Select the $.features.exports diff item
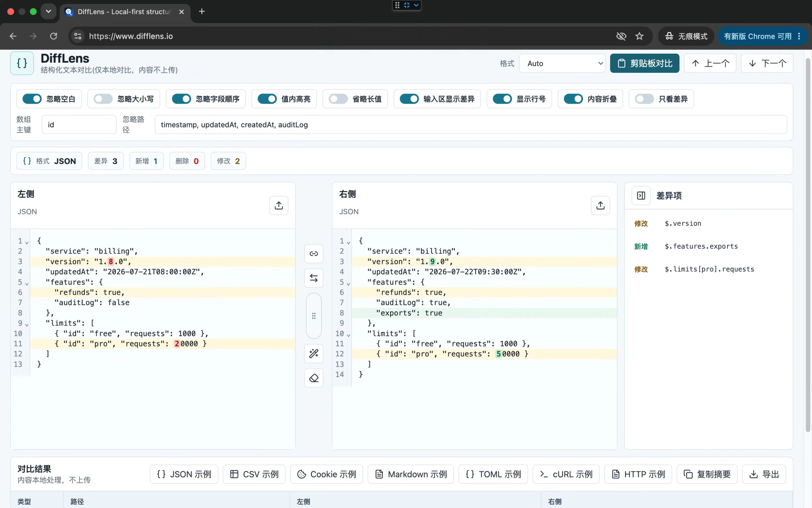Viewport: 812px width, 508px height. coord(709,246)
